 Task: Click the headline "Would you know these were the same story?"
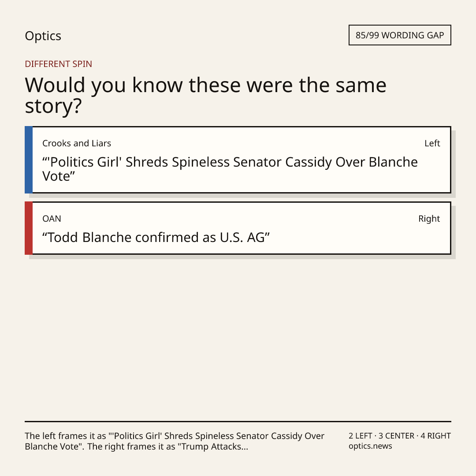(205, 95)
